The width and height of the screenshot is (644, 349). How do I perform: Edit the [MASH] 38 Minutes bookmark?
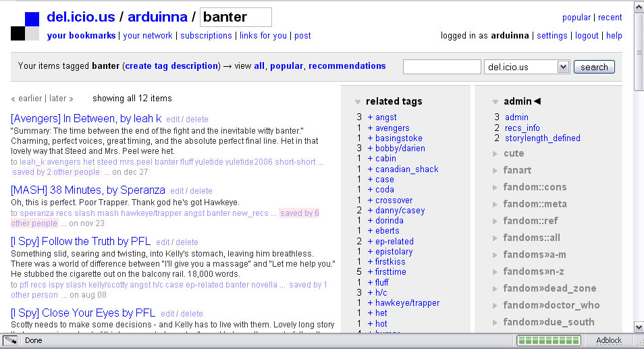coord(177,191)
